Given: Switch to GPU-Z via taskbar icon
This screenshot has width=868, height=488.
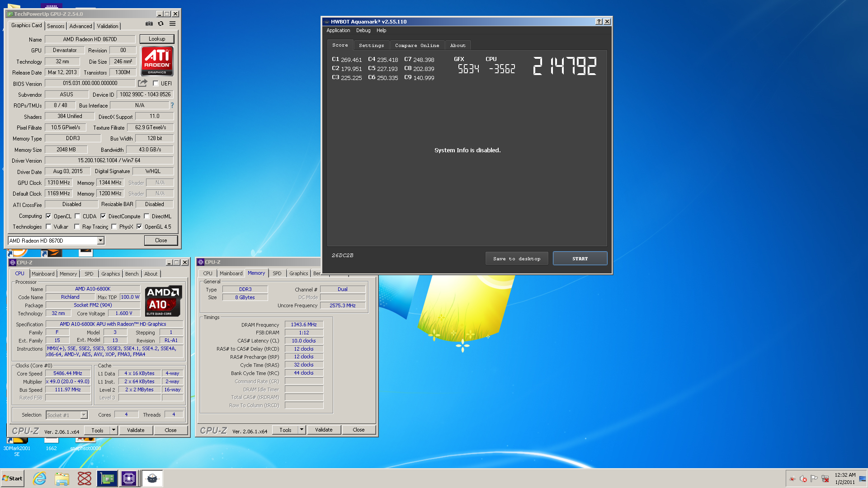Looking at the screenshot, I should (x=107, y=479).
